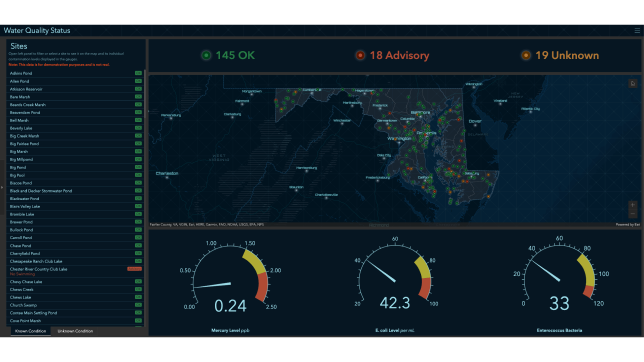
Task: Select Big Millpond site row
Action: [76, 159]
